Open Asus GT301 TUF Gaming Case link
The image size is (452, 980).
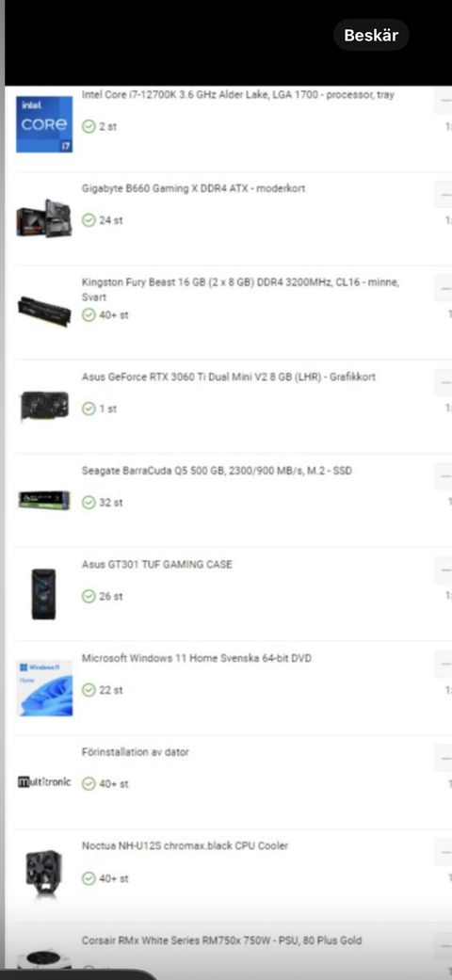(156, 565)
